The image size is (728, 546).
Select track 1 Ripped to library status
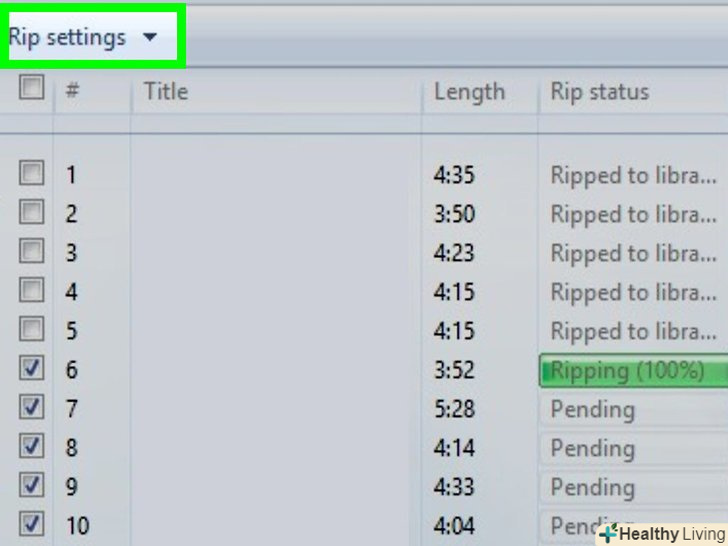click(x=633, y=176)
